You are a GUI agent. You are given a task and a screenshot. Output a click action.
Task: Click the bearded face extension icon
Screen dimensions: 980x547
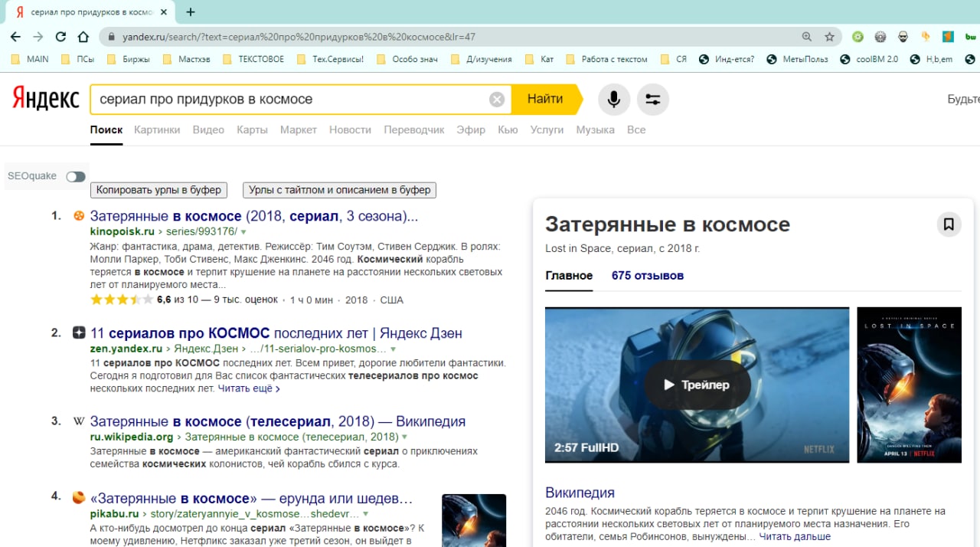(903, 36)
